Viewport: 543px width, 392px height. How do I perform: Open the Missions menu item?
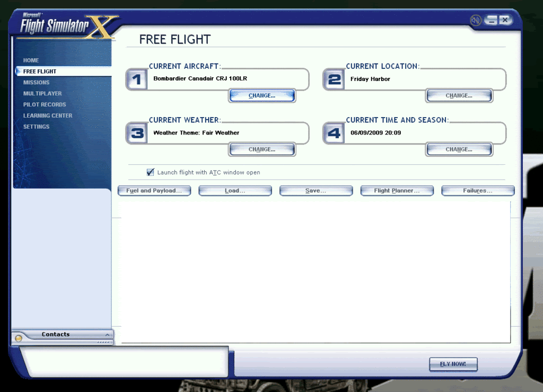click(x=36, y=83)
